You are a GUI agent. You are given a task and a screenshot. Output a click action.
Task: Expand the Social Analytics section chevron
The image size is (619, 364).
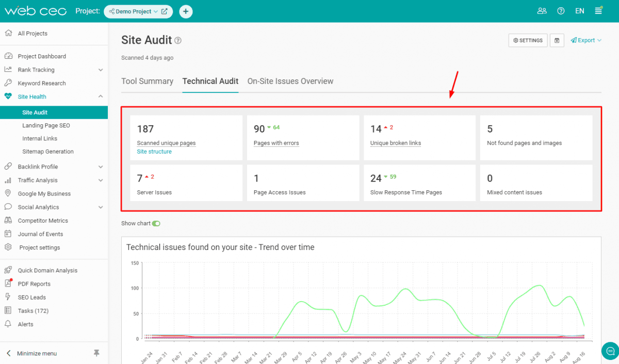coord(101,207)
